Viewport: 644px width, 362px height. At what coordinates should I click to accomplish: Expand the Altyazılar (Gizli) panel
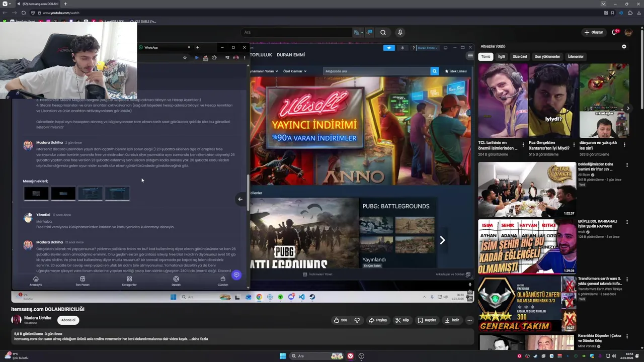[x=624, y=46]
